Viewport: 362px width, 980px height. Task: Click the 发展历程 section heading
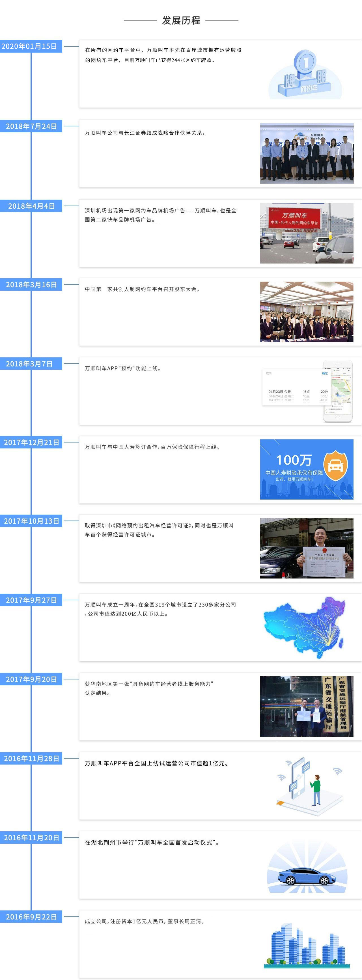181,21
